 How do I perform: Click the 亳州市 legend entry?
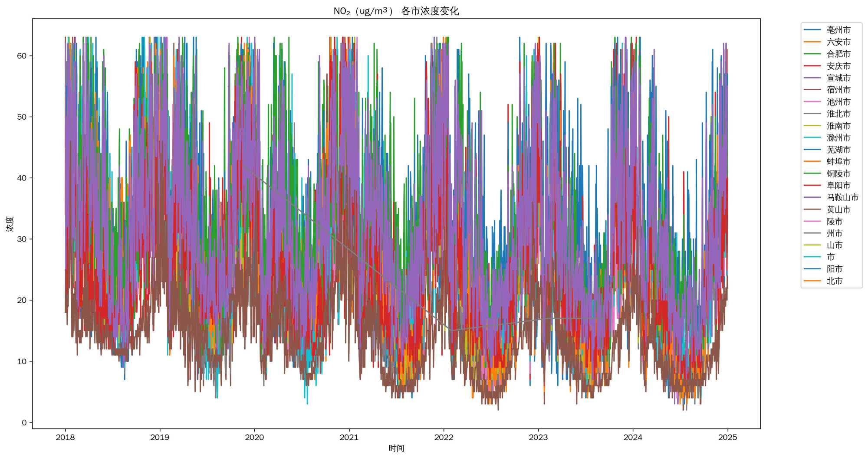pyautogui.click(x=838, y=30)
